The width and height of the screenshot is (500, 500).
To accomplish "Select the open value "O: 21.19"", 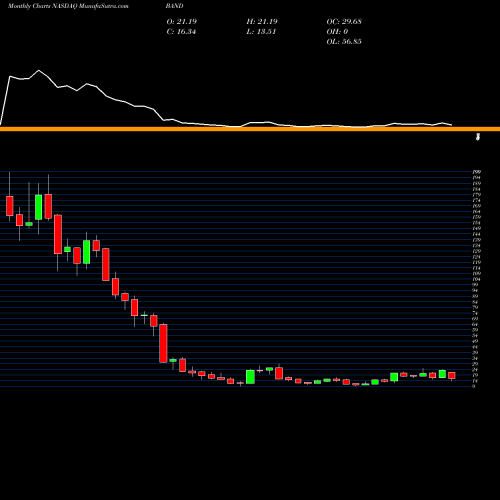I will click(x=182, y=21).
